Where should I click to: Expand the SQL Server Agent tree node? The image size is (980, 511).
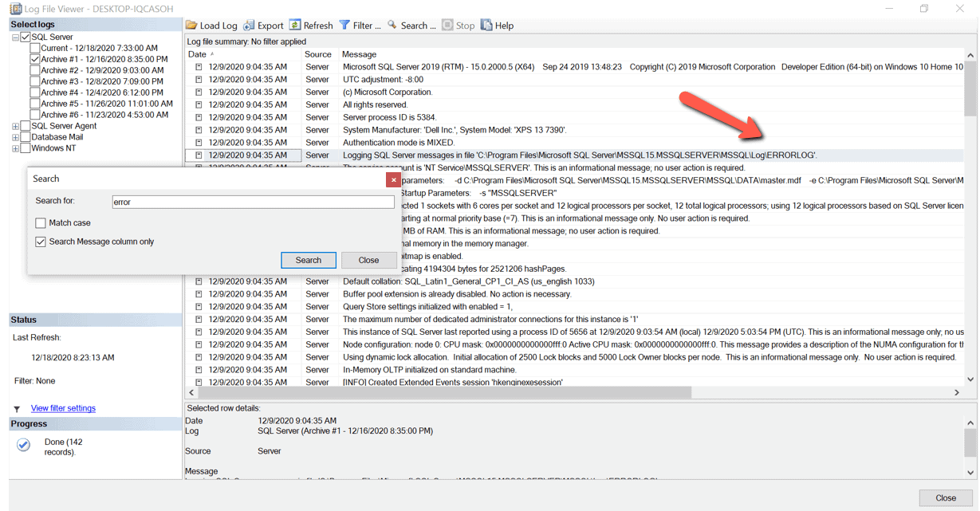pos(15,127)
